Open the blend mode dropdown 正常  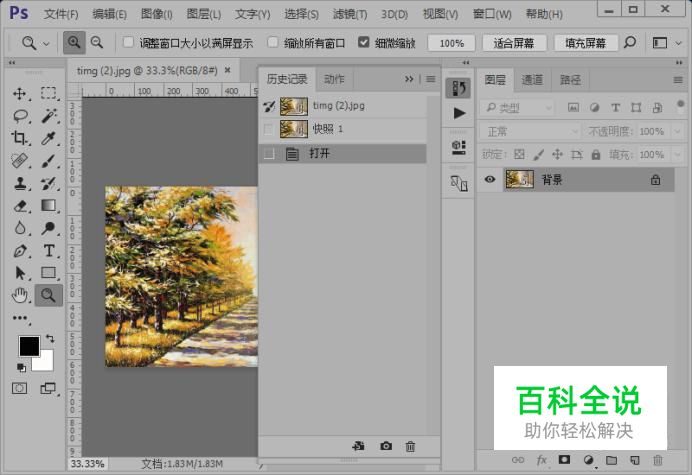pyautogui.click(x=530, y=132)
